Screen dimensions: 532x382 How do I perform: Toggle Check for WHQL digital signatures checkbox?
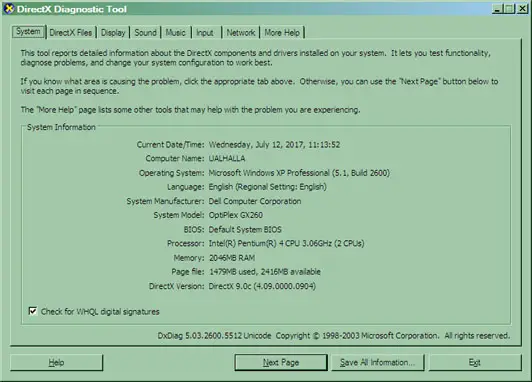pyautogui.click(x=33, y=311)
